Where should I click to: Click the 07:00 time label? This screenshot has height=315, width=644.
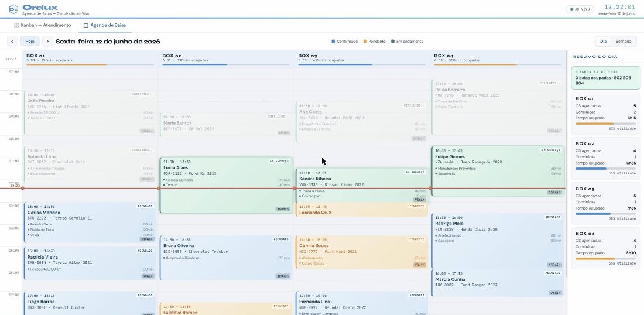click(x=14, y=72)
